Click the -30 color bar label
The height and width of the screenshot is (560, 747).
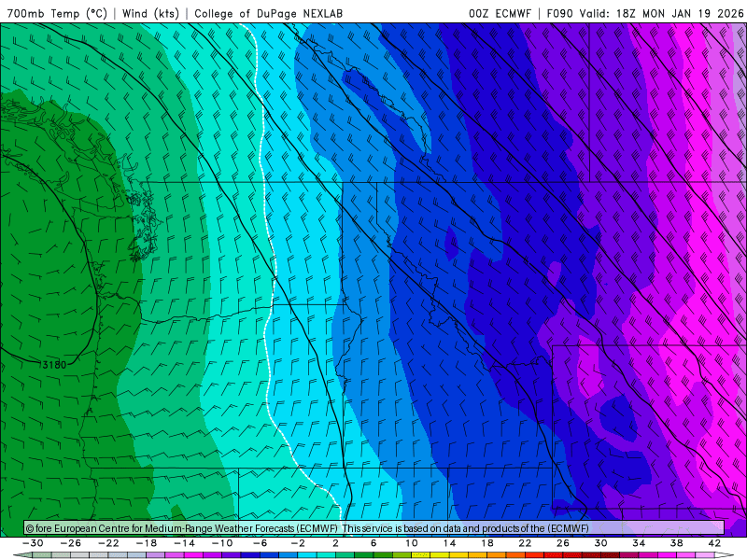coord(33,543)
